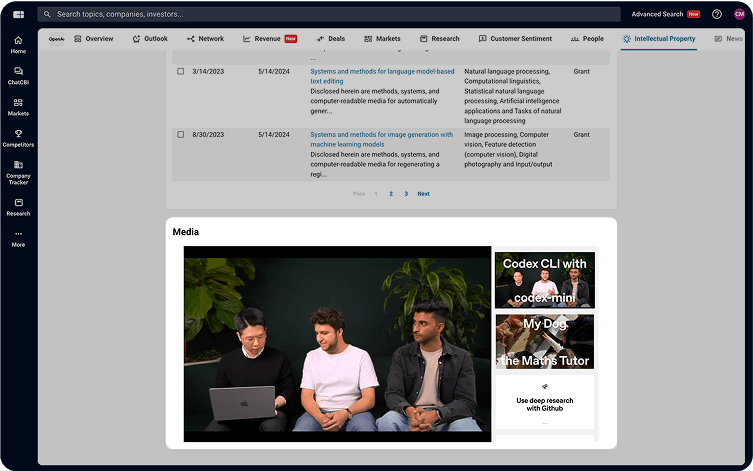
Task: Open Home from the sidebar
Action: tap(18, 44)
